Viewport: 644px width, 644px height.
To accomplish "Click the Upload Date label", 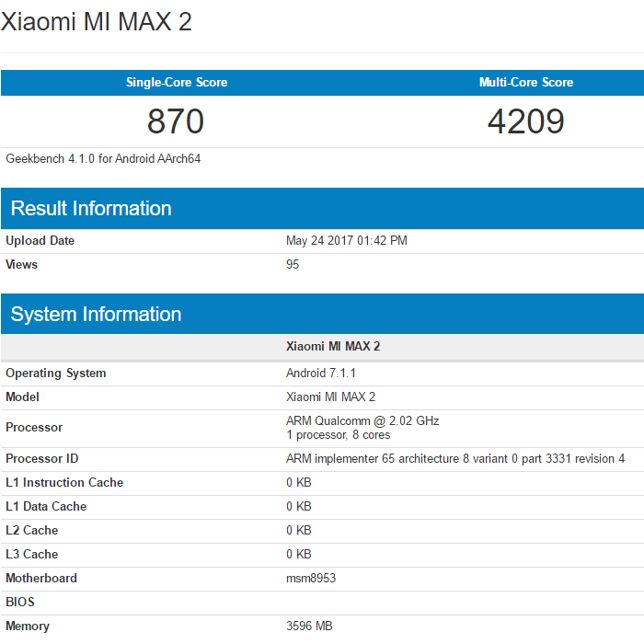I will tap(40, 241).
